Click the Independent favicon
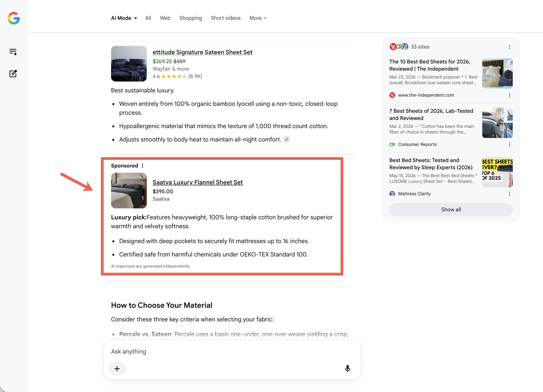Screen dimensions: 543x392 [x=392, y=95]
